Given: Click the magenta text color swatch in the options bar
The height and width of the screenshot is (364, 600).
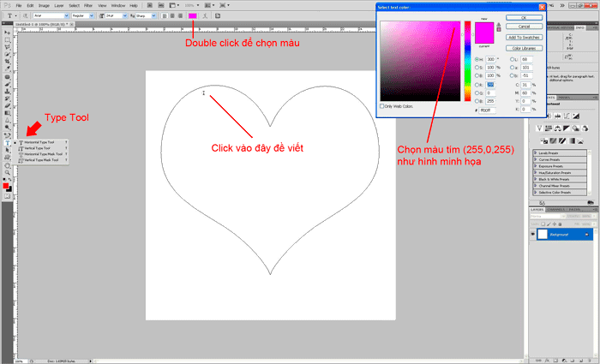Looking at the screenshot, I should [x=193, y=15].
